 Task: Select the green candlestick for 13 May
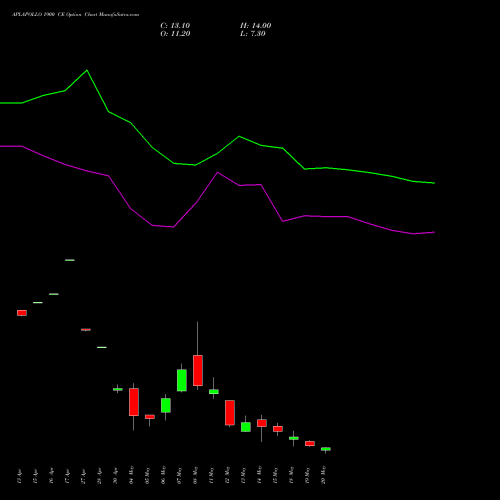tap(246, 427)
